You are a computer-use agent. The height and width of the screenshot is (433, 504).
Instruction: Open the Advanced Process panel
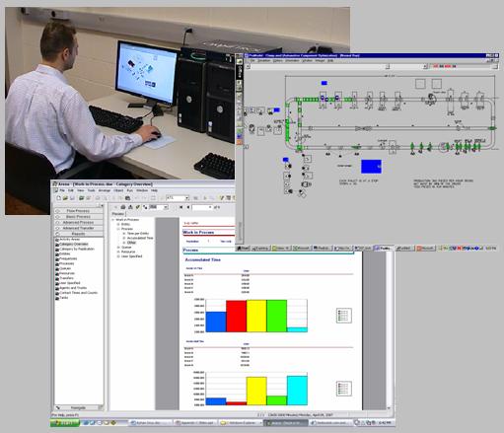78,222
